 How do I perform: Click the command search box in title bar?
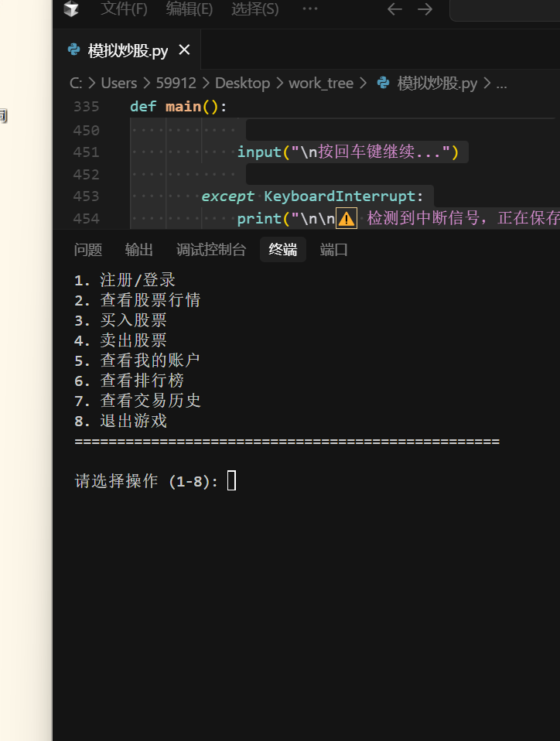(505, 9)
